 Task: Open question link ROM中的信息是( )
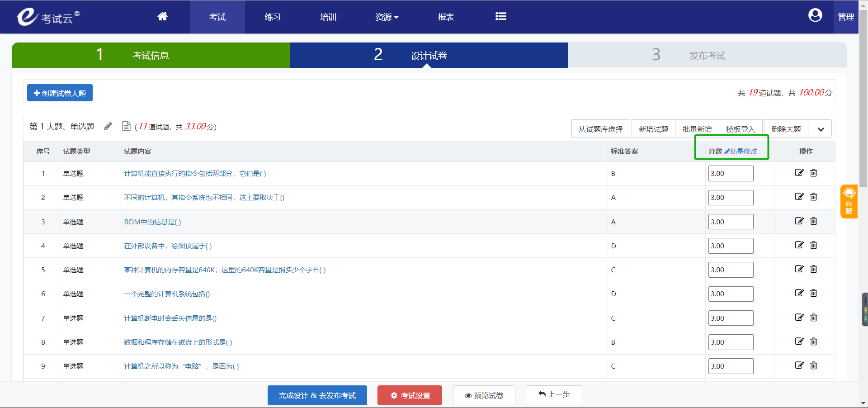pyautogui.click(x=152, y=222)
